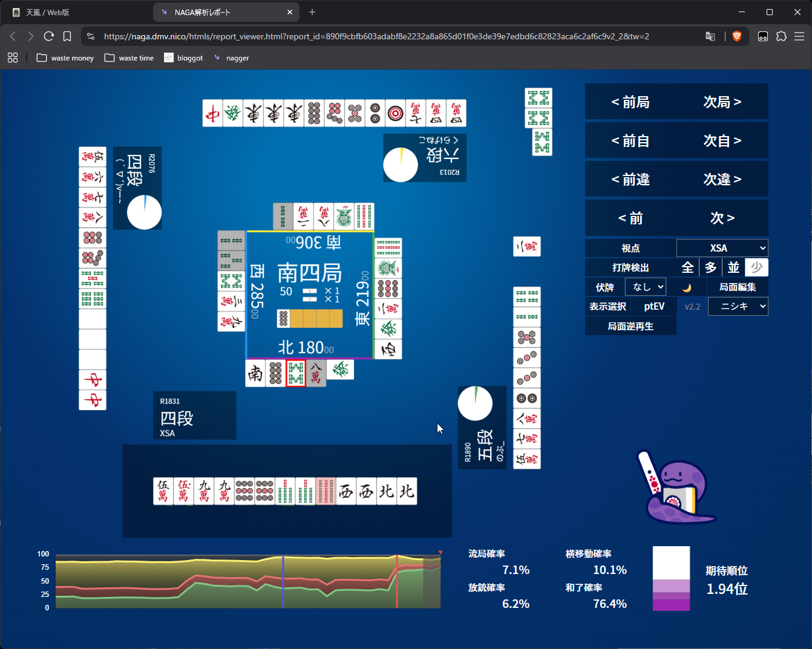Click the translate page icon in the address bar
This screenshot has width=812, height=649.
710,36
